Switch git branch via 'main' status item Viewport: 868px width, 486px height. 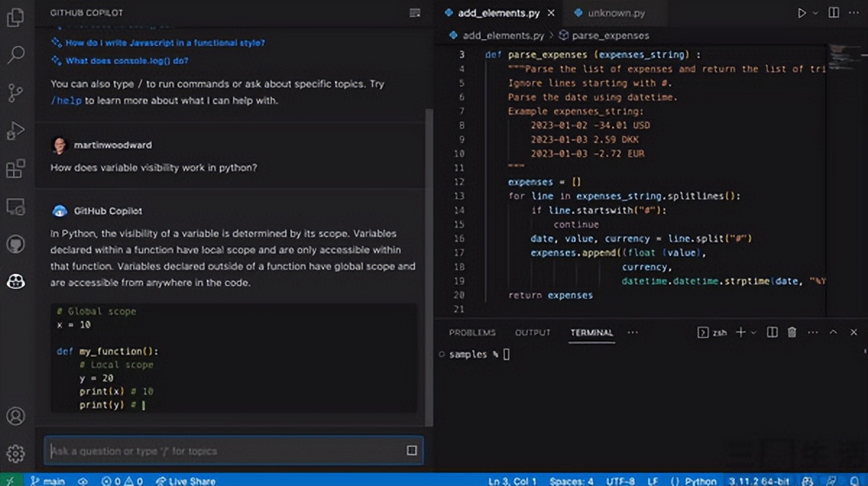click(47, 480)
